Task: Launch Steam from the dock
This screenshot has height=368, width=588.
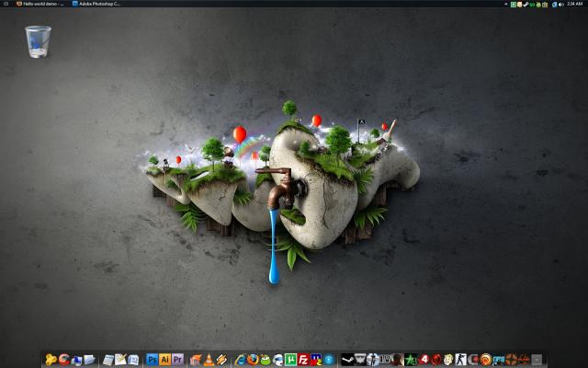Action: pos(347,360)
